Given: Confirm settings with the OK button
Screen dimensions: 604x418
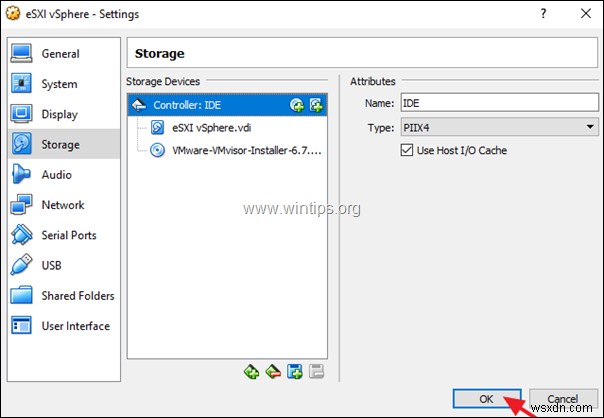Looking at the screenshot, I should [x=487, y=399].
